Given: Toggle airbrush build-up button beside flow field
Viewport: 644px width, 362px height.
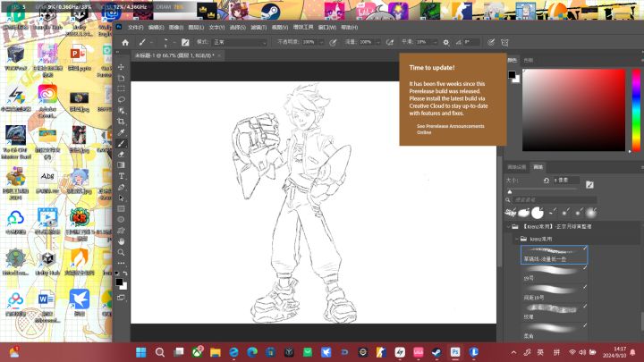Looking at the screenshot, I should point(390,42).
